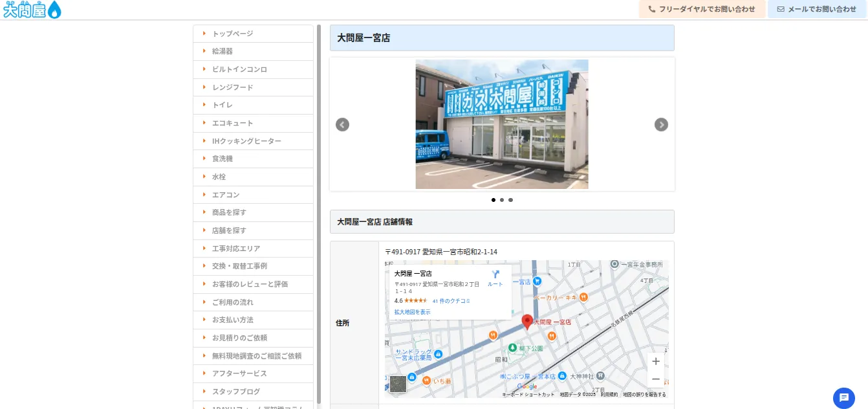
Task: Click キーボード ショートカット on map
Action: (x=528, y=394)
